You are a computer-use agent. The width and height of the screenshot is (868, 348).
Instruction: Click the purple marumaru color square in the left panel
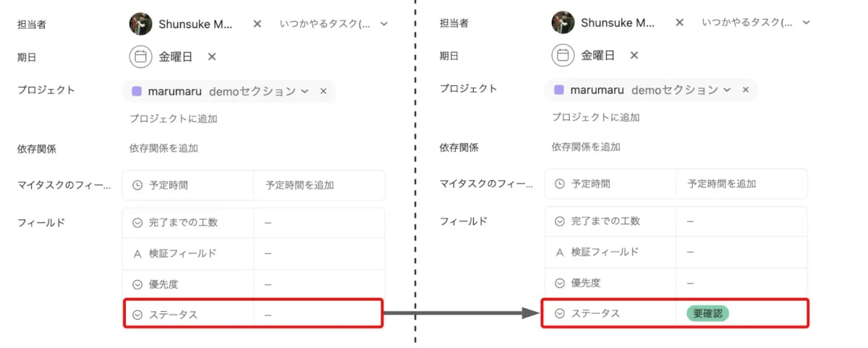[x=137, y=91]
